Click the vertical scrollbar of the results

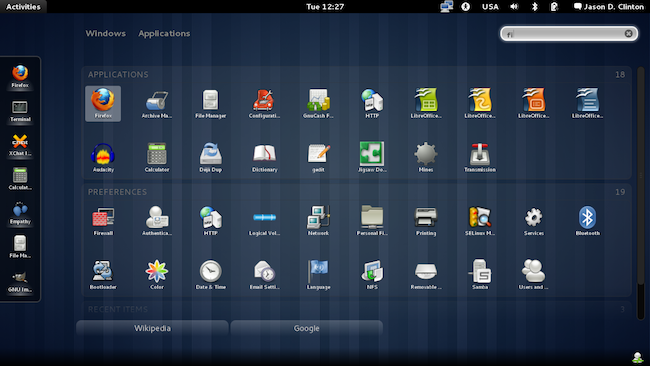pyautogui.click(x=641, y=193)
